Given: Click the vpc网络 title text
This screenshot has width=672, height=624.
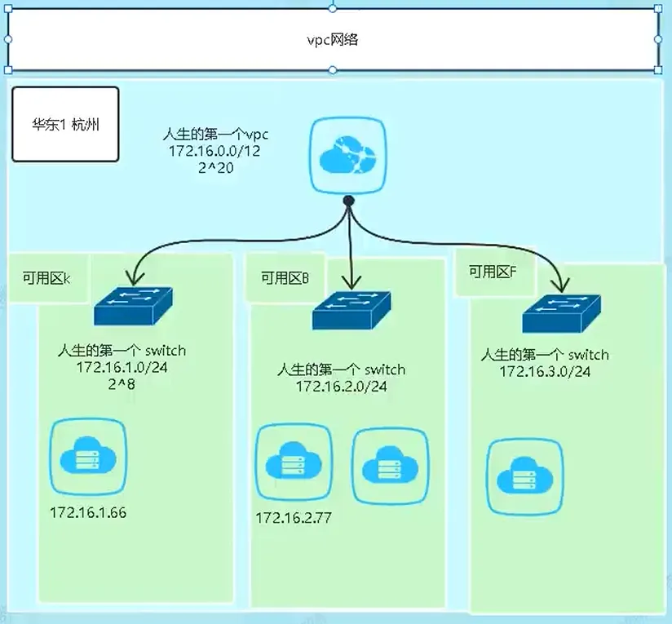Looking at the screenshot, I should click(332, 40).
